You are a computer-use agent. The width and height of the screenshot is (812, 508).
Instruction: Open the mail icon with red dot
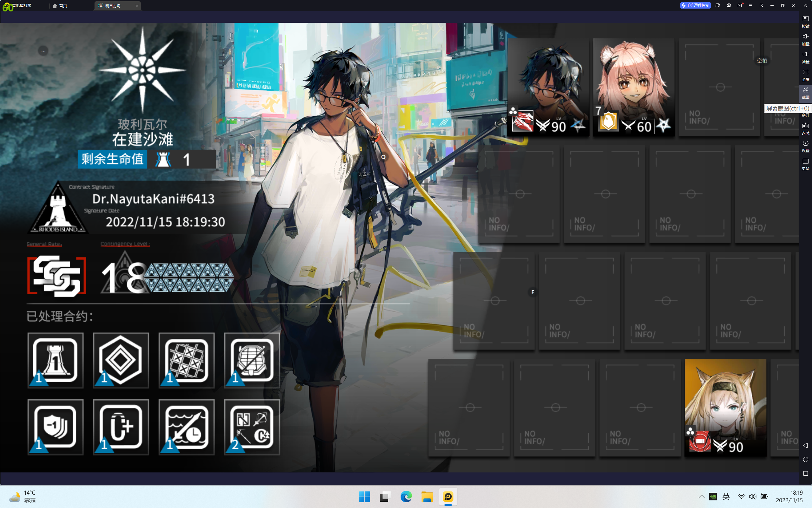tap(740, 5)
